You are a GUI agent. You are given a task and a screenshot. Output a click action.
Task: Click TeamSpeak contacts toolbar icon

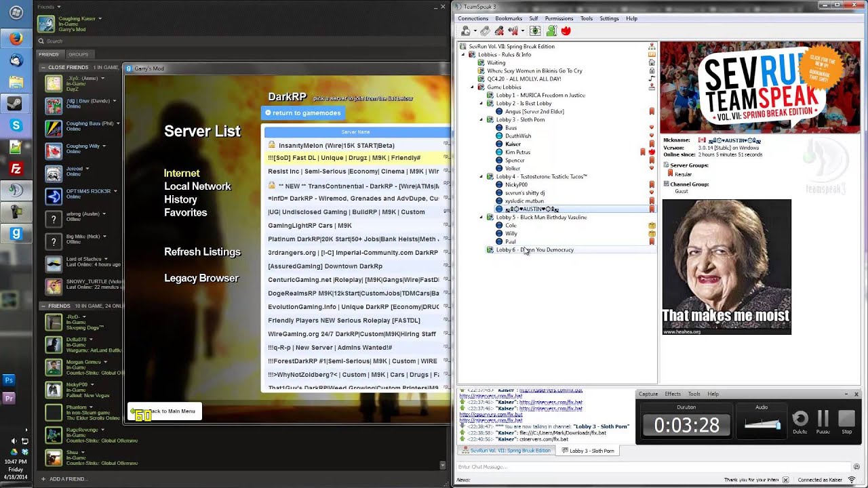click(x=551, y=30)
